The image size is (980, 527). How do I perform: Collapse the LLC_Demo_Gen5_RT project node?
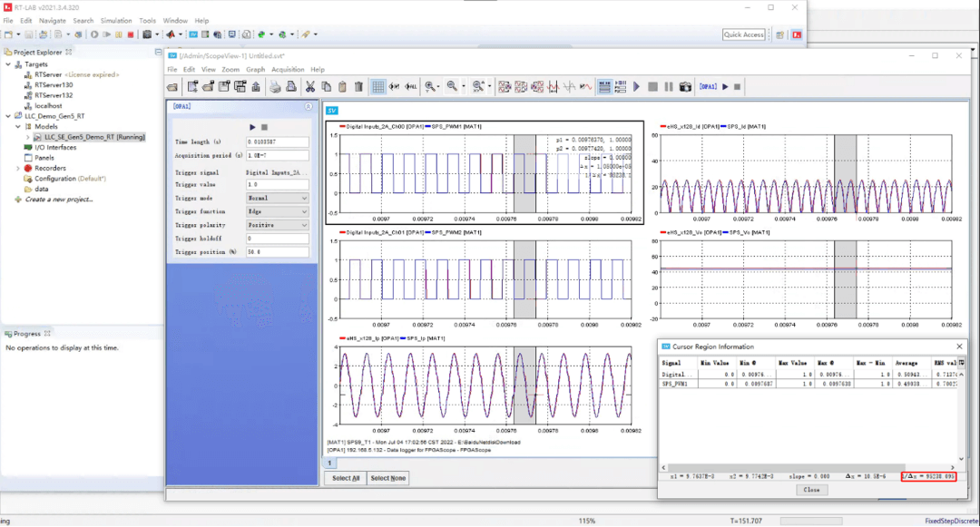[8, 116]
